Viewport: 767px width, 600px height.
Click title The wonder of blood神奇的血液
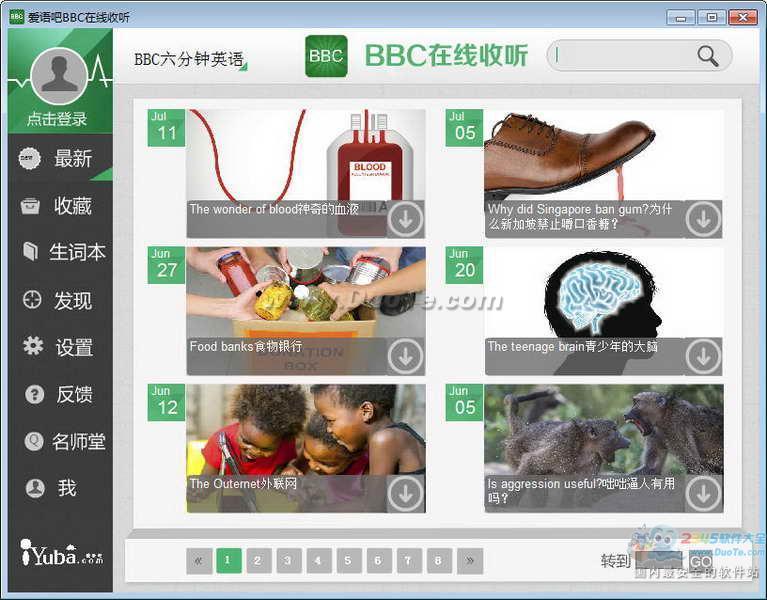coord(274,209)
